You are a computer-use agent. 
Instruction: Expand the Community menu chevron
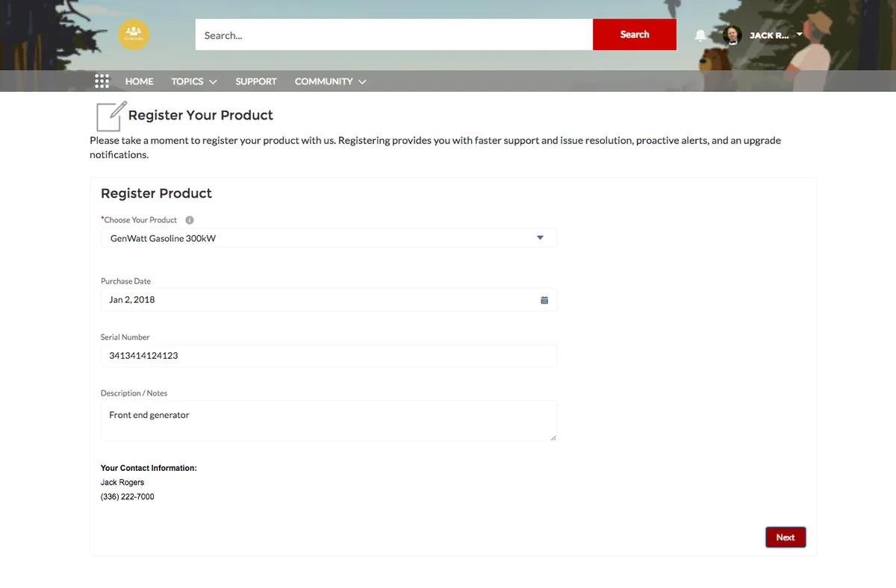[x=362, y=82]
